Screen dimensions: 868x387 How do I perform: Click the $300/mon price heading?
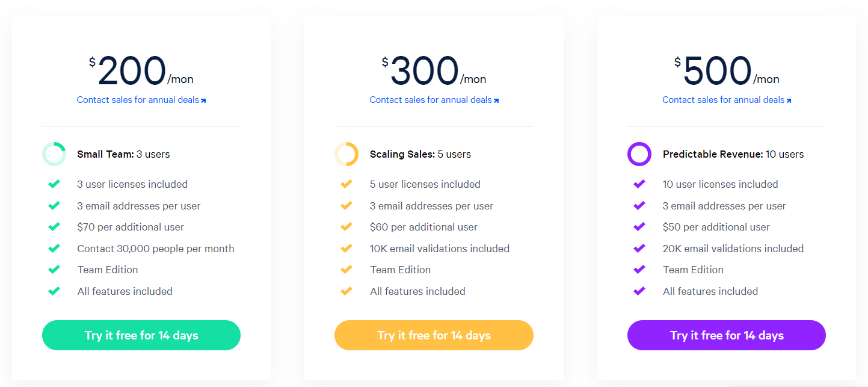point(434,72)
